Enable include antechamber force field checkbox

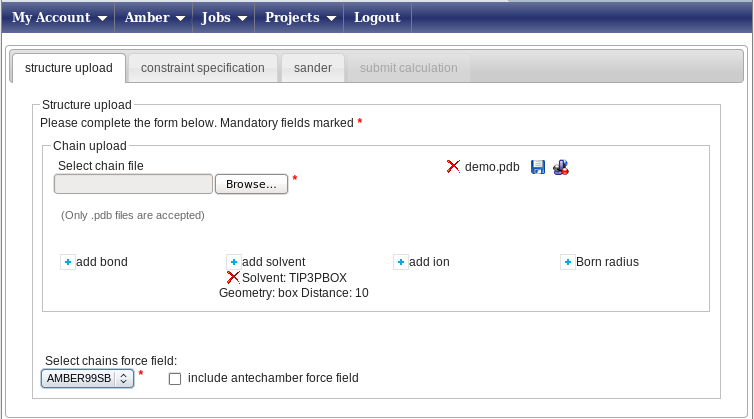(x=175, y=379)
